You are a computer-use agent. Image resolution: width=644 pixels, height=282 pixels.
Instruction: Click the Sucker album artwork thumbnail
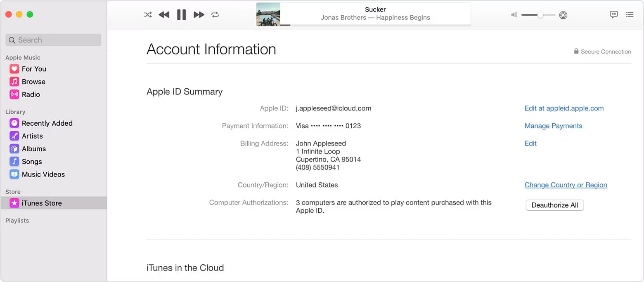(x=268, y=14)
